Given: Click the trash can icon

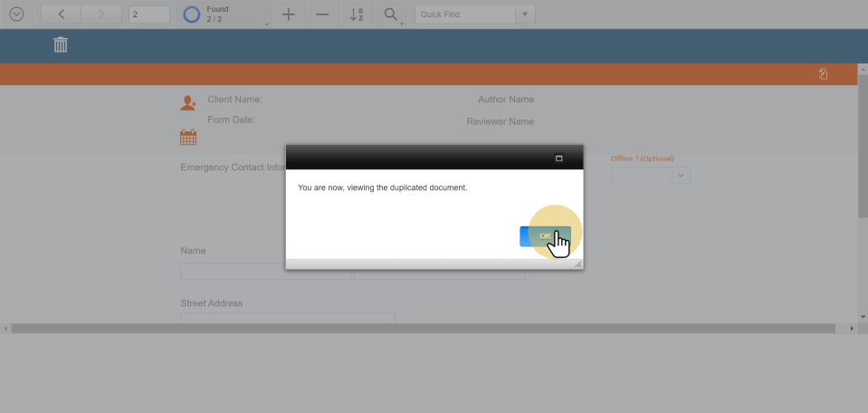Looking at the screenshot, I should 61,44.
